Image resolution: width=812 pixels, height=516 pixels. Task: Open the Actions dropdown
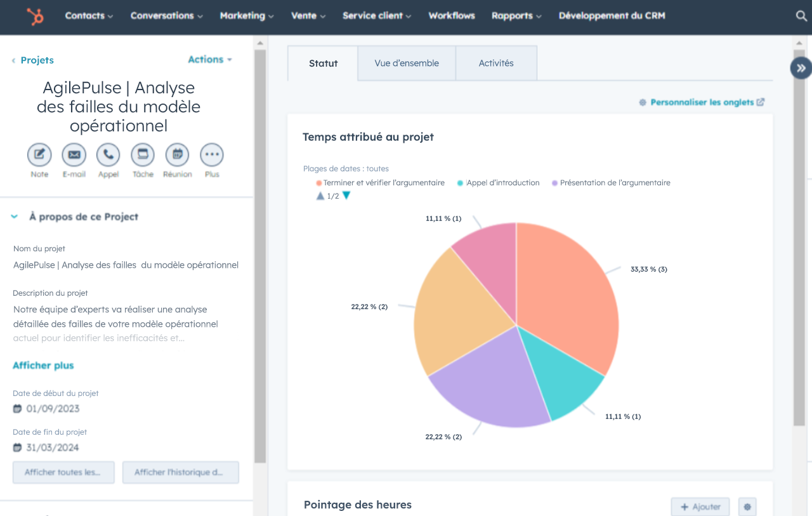coord(209,60)
